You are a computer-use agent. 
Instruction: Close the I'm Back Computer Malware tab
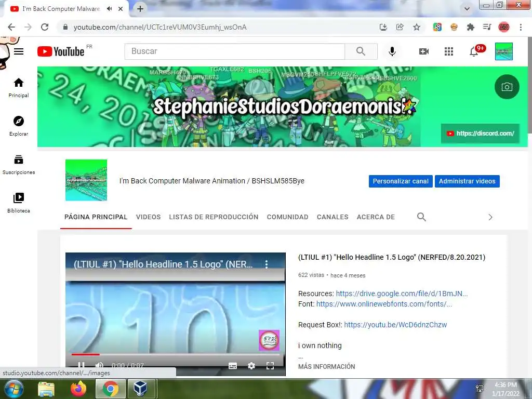[121, 9]
